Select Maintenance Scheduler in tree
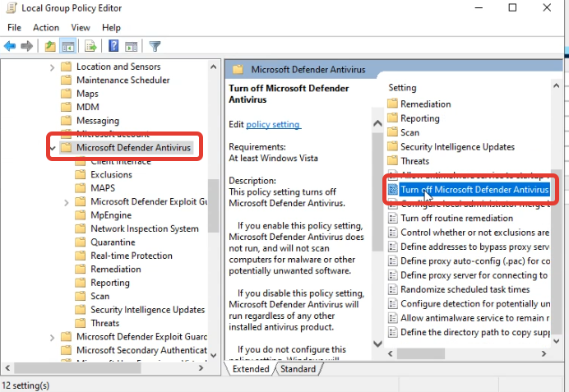The width and height of the screenshot is (569, 392). click(123, 81)
